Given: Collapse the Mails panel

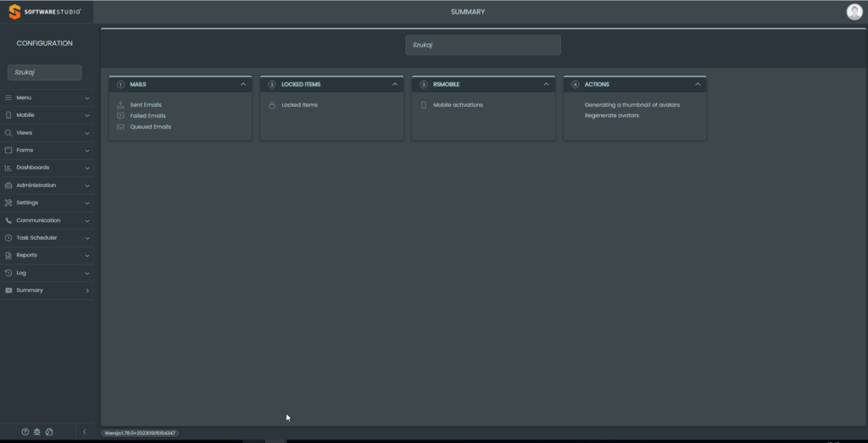Looking at the screenshot, I should coord(243,85).
